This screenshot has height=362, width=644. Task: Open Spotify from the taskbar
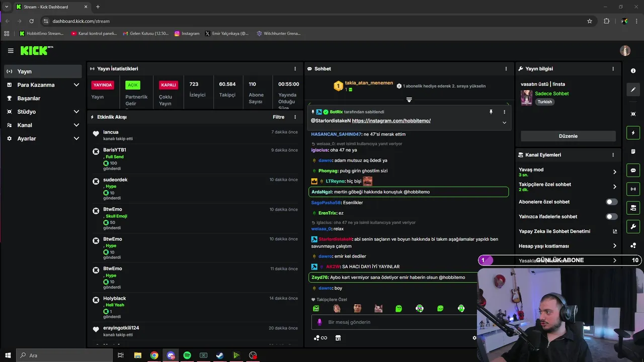[x=187, y=355]
